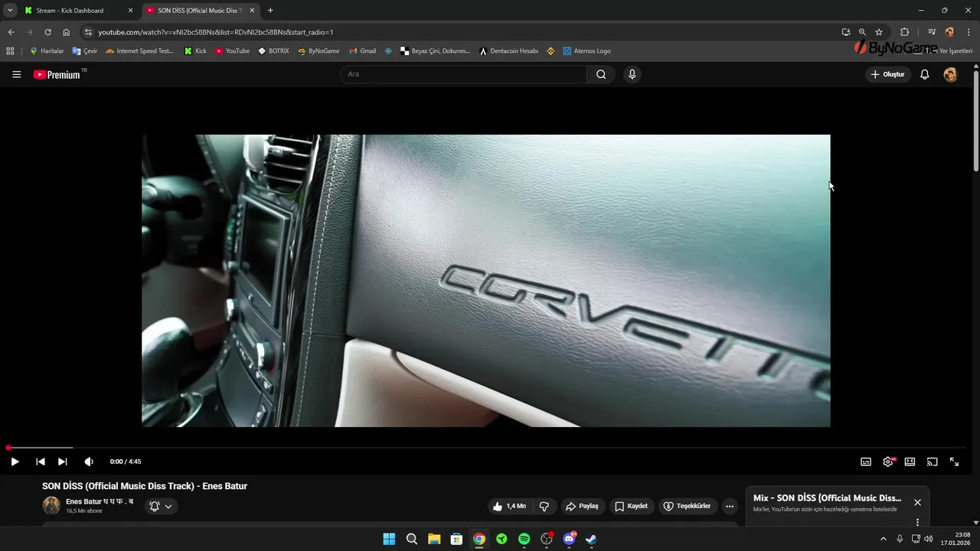This screenshot has width=980, height=551.
Task: Open the Aternos Logo bookmark
Action: tap(586, 51)
